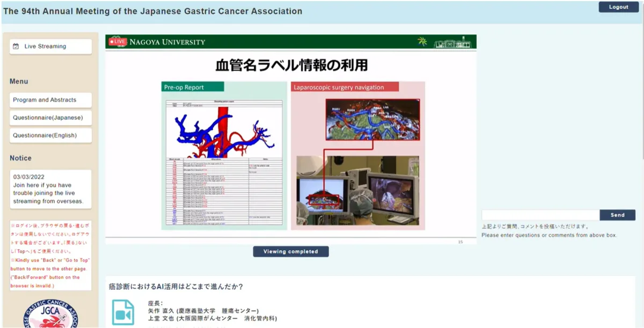Open Questionnaire(Japanese)
The height and width of the screenshot is (328, 644).
click(50, 118)
